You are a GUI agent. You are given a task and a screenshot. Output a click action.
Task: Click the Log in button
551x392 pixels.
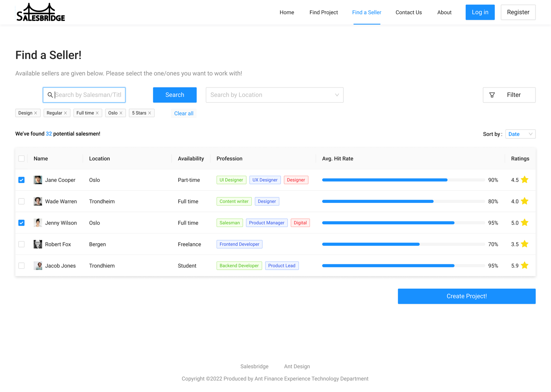pos(480,12)
